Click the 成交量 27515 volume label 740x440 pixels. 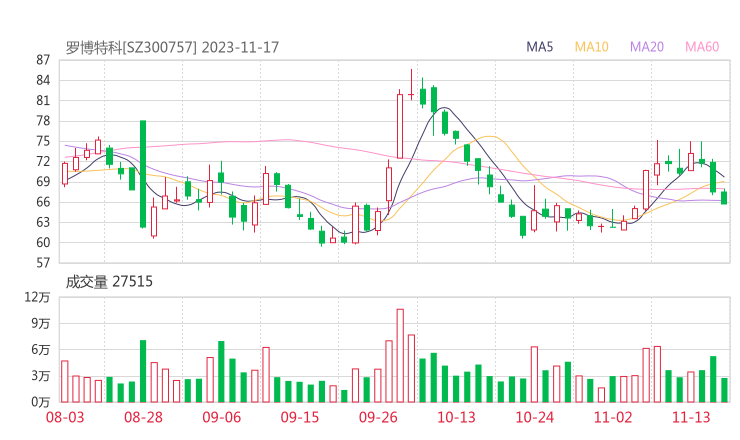(109, 282)
